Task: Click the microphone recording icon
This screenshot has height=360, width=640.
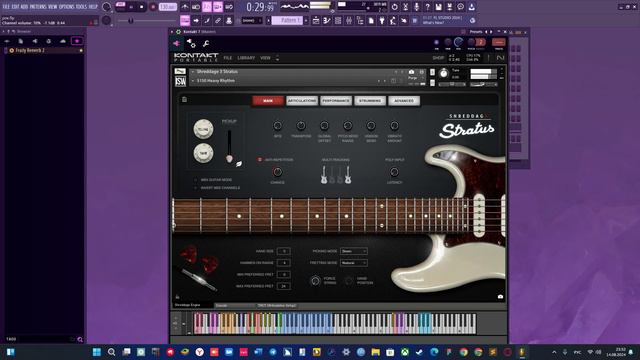Action: click(416, 7)
